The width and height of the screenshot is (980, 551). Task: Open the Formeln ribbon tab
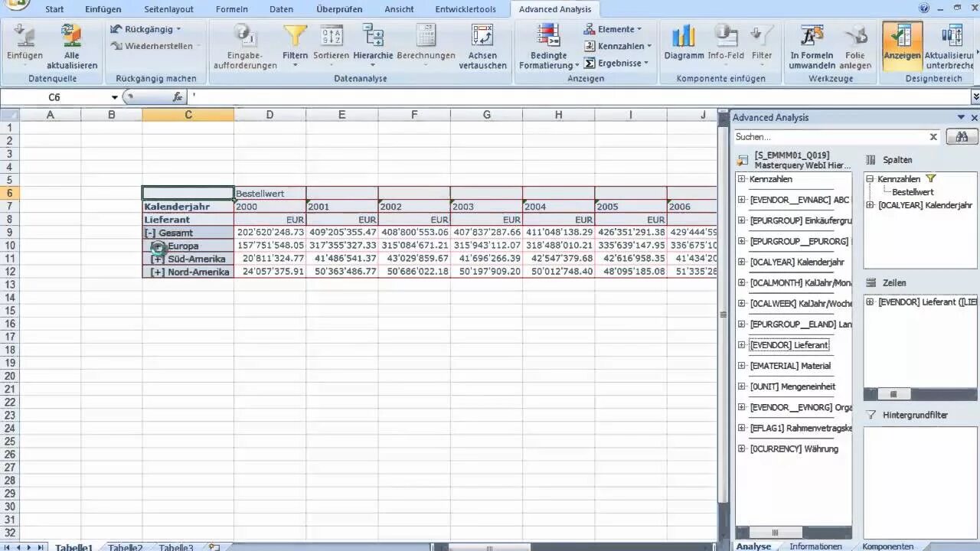click(x=232, y=8)
